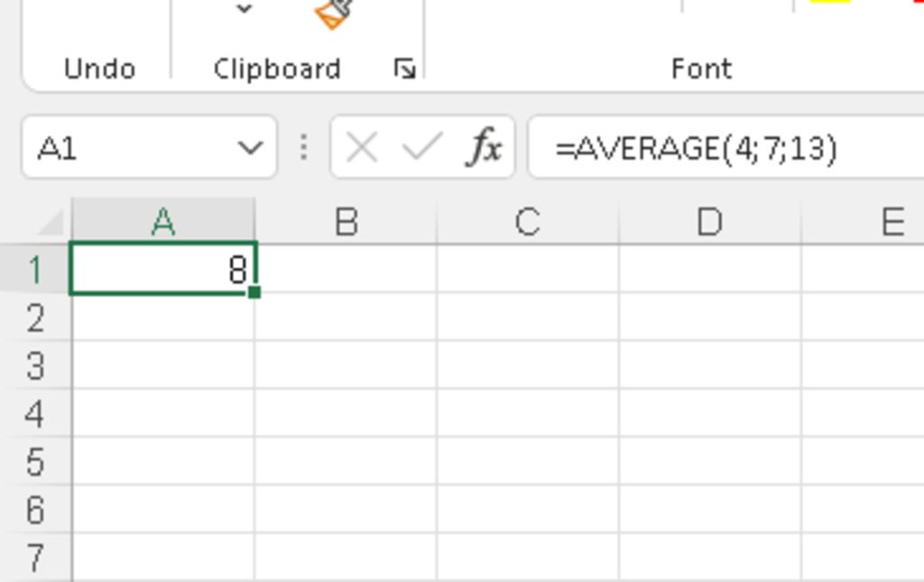924x582 pixels.
Task: Expand the Name Box dropdown arrow
Action: tap(250, 147)
